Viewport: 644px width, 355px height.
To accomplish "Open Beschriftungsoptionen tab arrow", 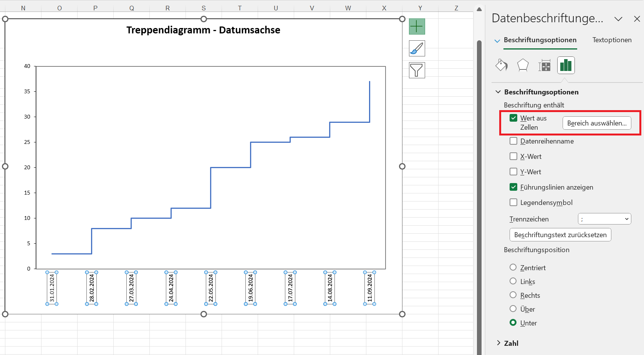I will tap(497, 41).
